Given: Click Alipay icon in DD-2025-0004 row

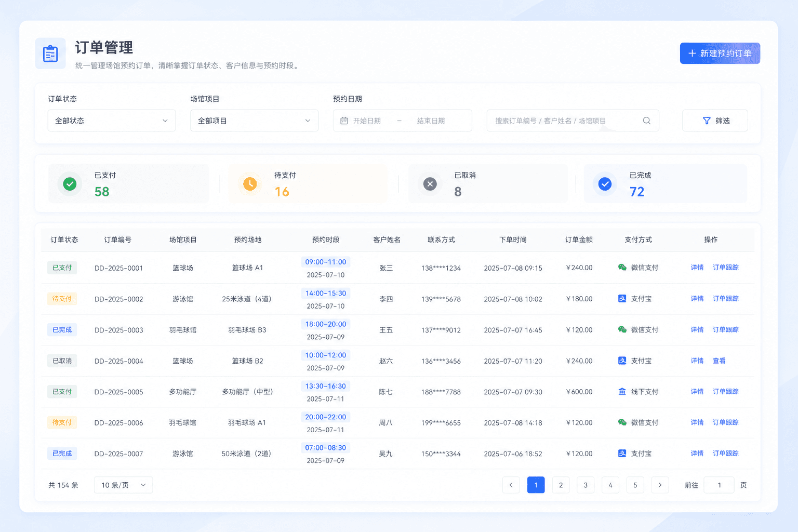Looking at the screenshot, I should coord(622,361).
